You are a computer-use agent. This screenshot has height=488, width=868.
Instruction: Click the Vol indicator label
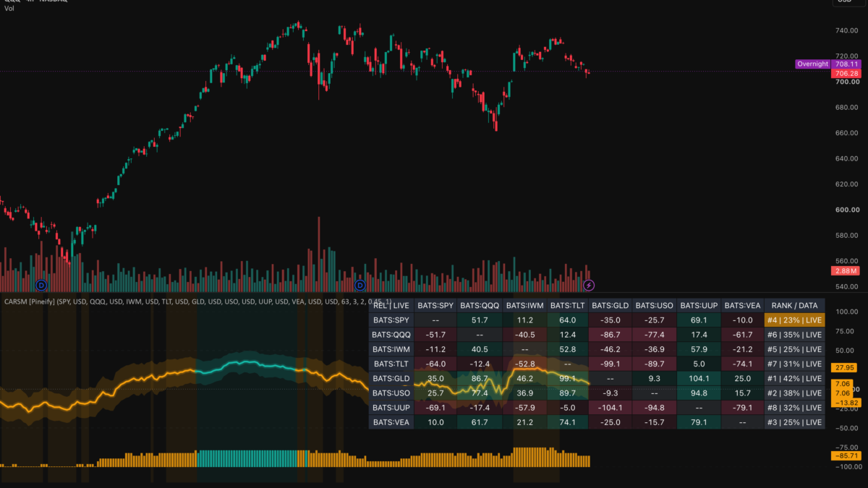pos(9,8)
